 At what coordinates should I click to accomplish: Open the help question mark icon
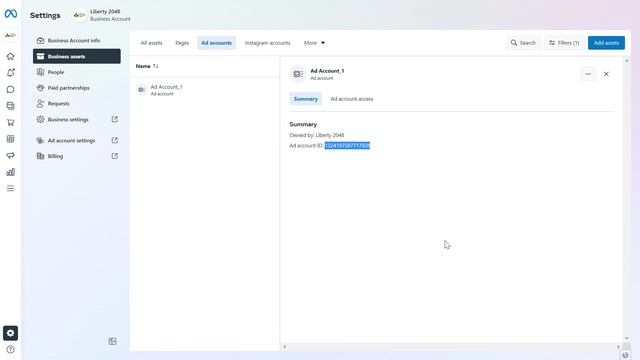coord(11,349)
